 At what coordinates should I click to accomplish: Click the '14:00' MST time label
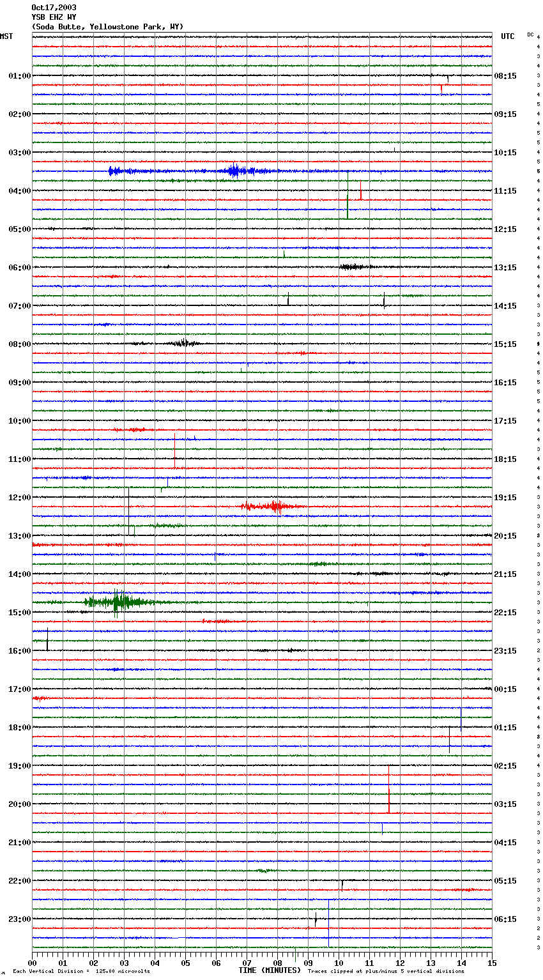click(x=20, y=574)
